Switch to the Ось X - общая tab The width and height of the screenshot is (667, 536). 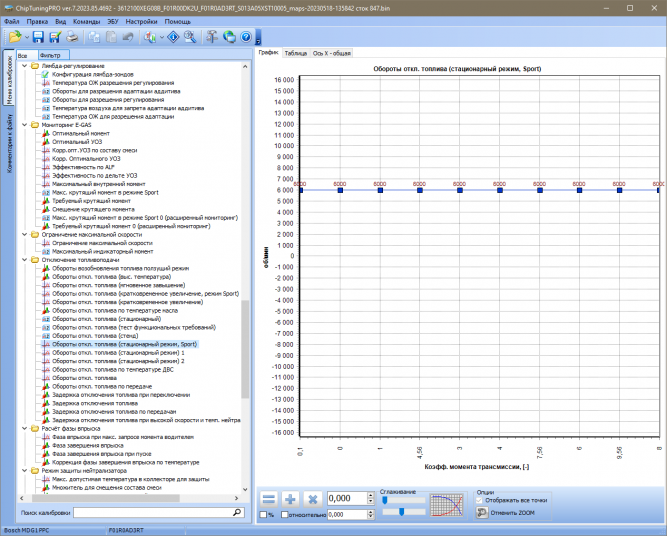[x=332, y=53]
